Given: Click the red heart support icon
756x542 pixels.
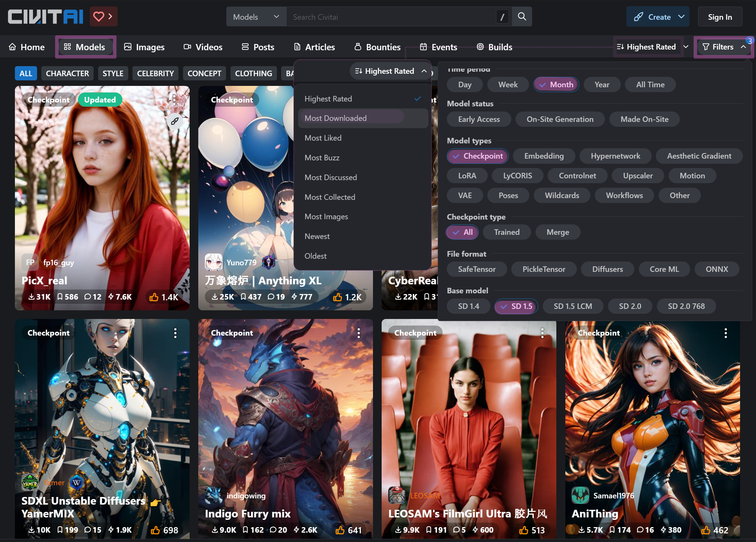Looking at the screenshot, I should (x=99, y=16).
